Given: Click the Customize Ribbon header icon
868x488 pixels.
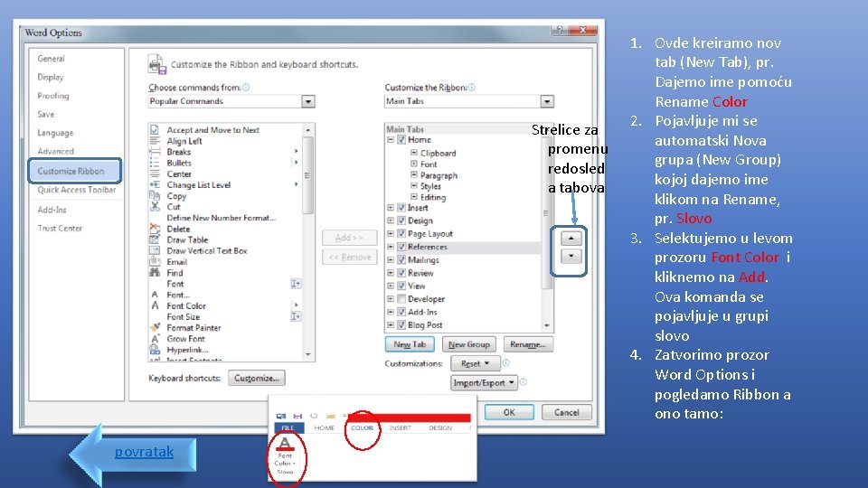Looking at the screenshot, I should click(156, 64).
